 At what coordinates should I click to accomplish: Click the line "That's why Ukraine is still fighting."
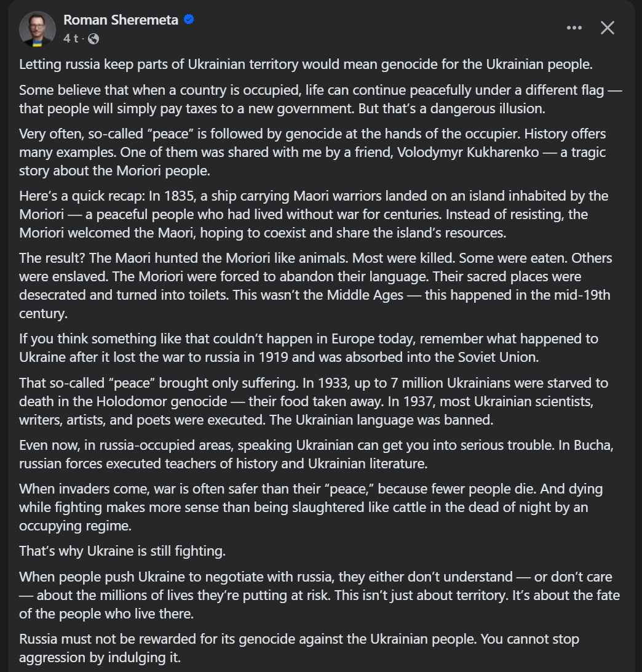pyautogui.click(x=122, y=551)
